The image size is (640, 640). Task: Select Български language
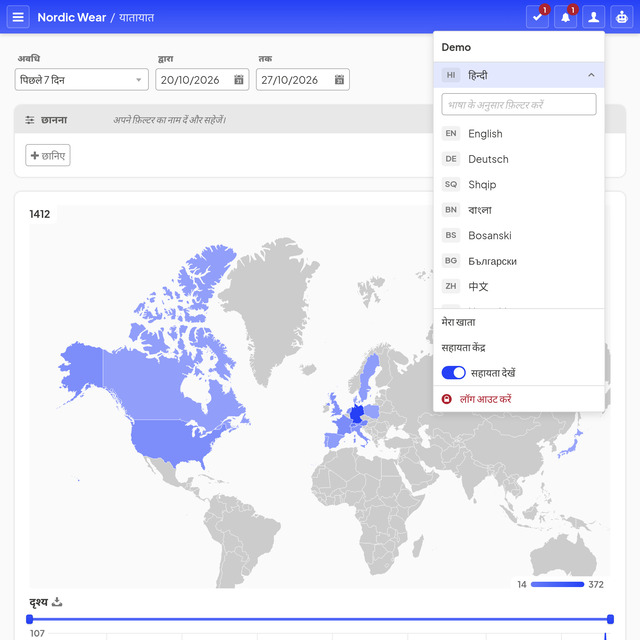[x=519, y=261]
